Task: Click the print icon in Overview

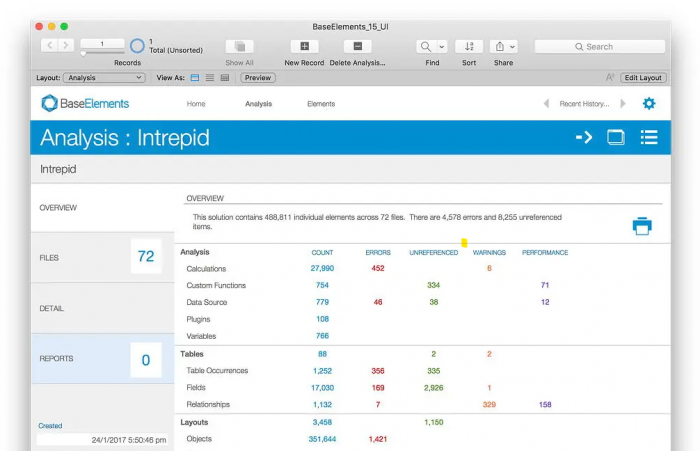Action: (642, 226)
